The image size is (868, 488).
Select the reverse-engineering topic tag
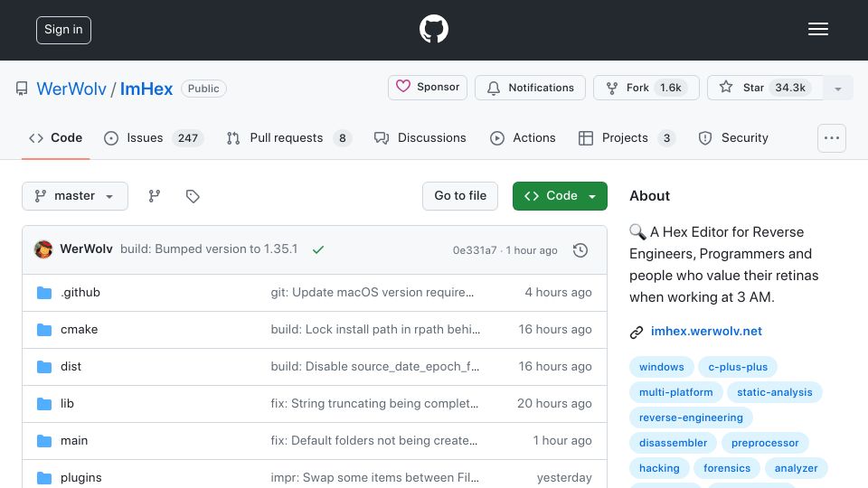coord(691,418)
